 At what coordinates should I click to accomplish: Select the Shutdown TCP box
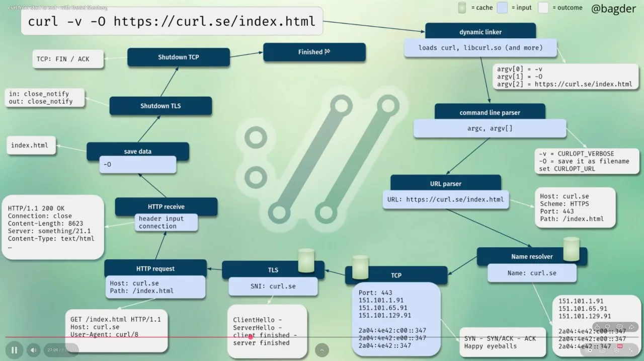[179, 57]
